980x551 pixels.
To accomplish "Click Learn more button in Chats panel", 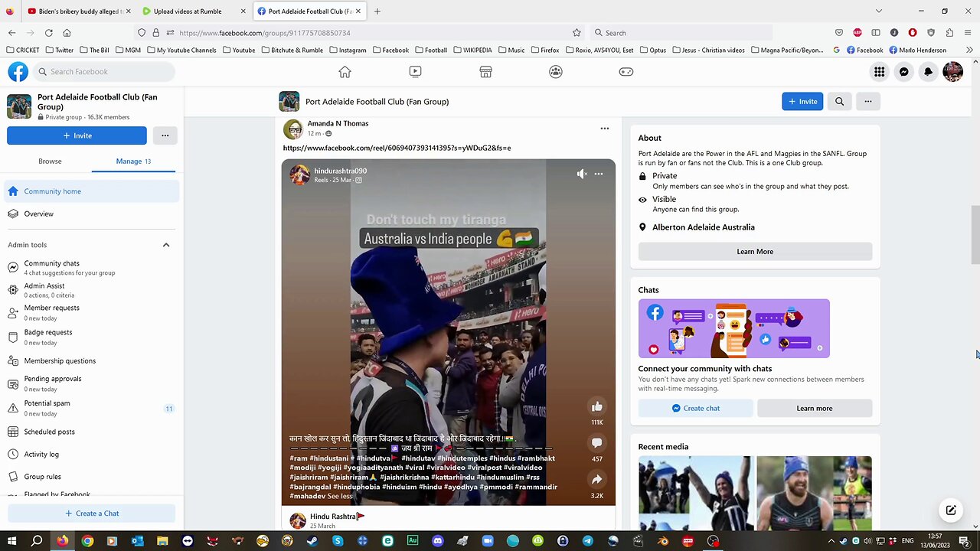I will [815, 408].
